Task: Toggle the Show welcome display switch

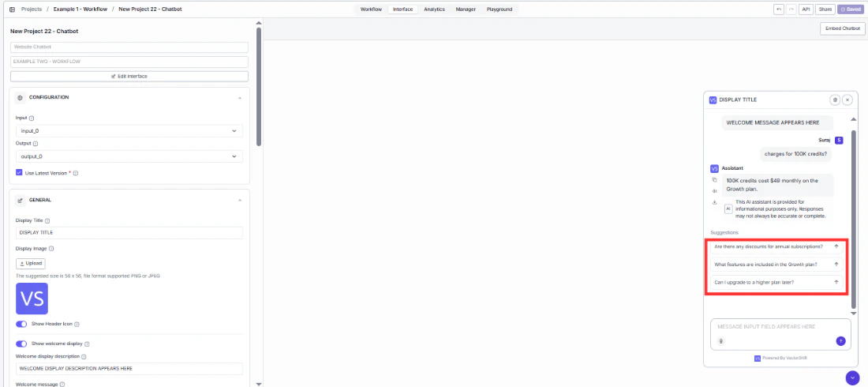Action: 21,344
